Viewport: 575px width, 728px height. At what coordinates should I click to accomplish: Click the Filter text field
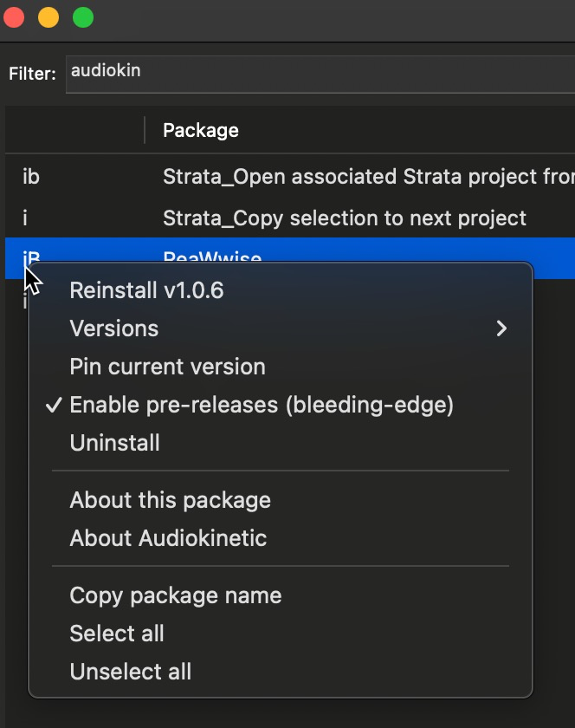tap(320, 74)
